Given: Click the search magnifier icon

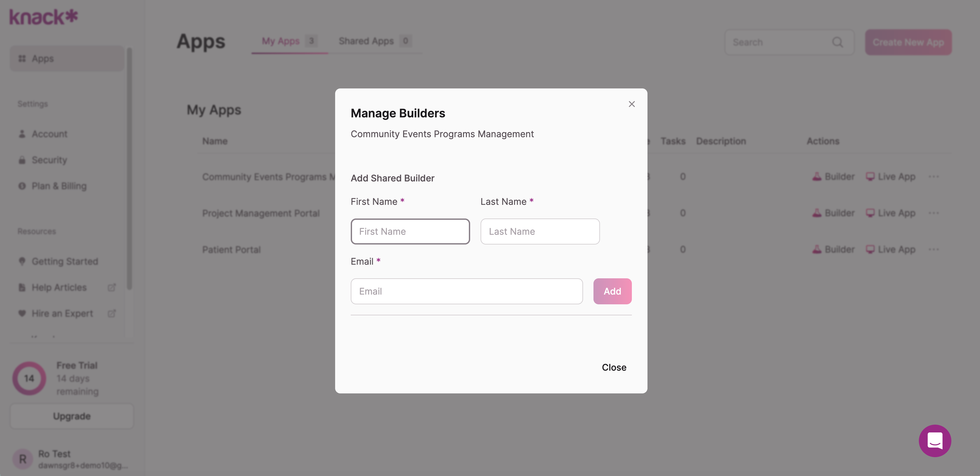Looking at the screenshot, I should point(837,42).
